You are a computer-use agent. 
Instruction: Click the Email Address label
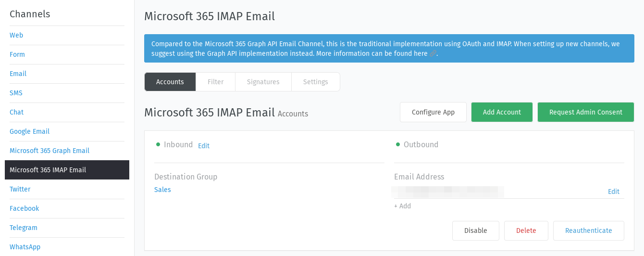click(419, 177)
